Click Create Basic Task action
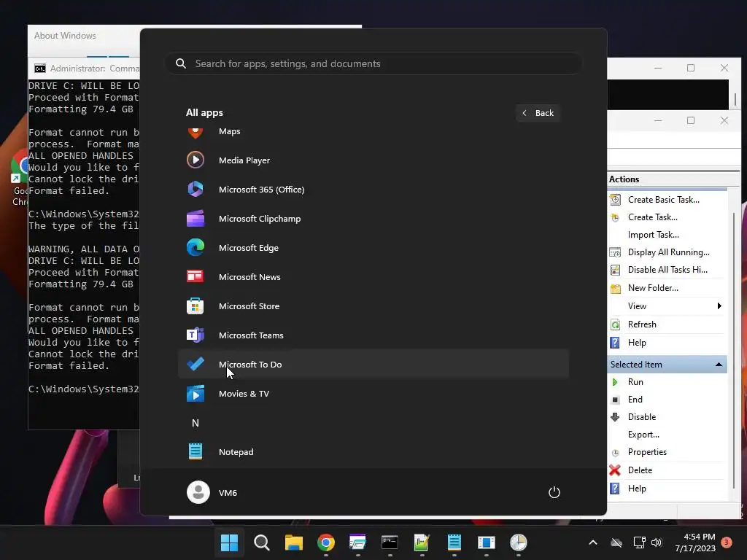The image size is (747, 560). (x=663, y=200)
